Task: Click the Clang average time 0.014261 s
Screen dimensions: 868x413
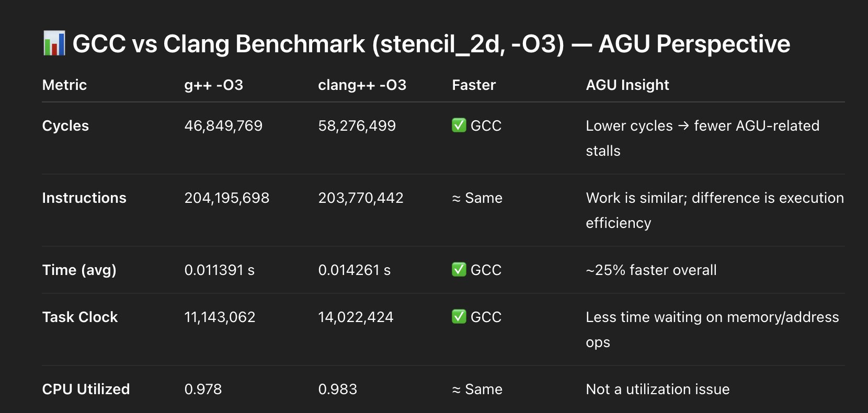Action: pos(354,270)
